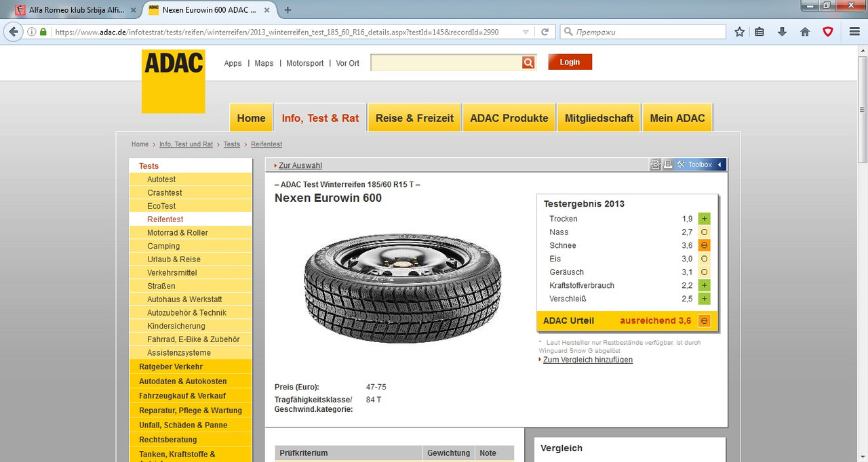Viewport: 868px width, 462px height.
Task: Open the downloads arrow icon
Action: pos(782,32)
